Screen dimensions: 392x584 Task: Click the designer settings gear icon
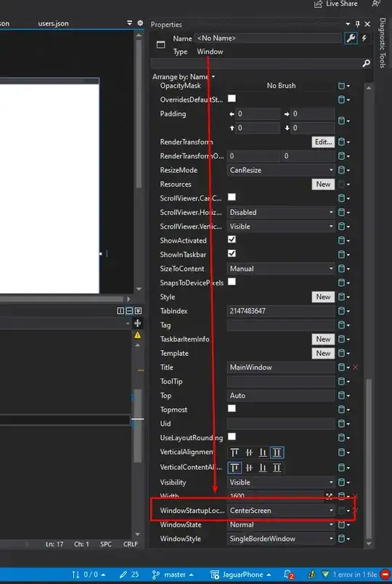click(x=140, y=23)
